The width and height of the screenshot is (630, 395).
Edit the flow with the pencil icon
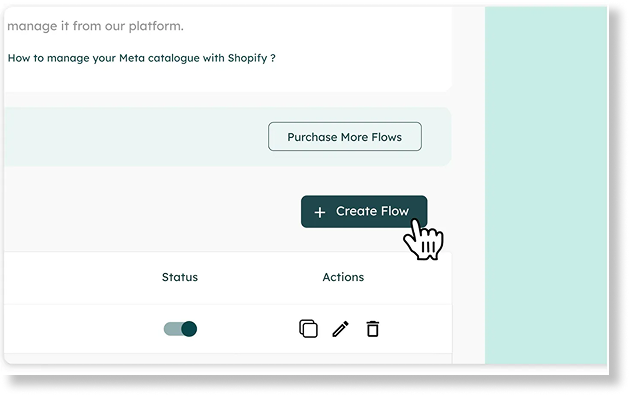(341, 329)
